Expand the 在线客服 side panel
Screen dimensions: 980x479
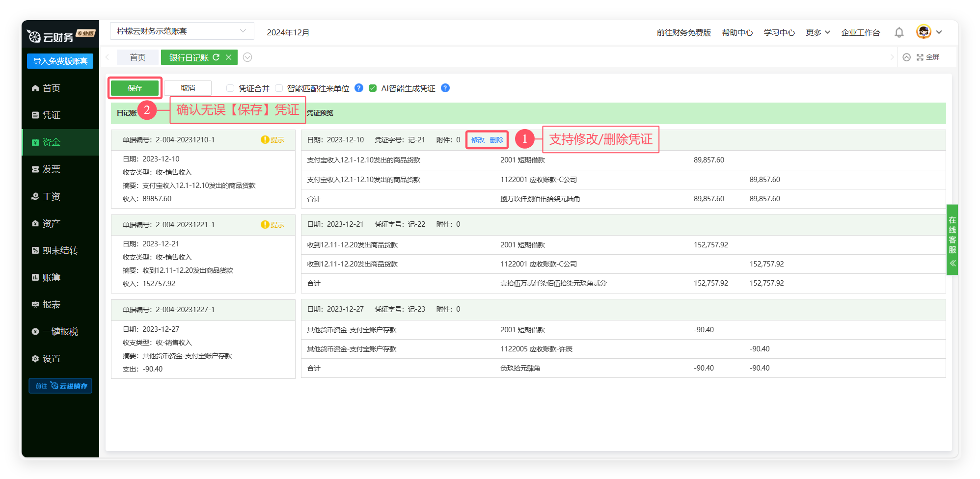[x=952, y=239]
